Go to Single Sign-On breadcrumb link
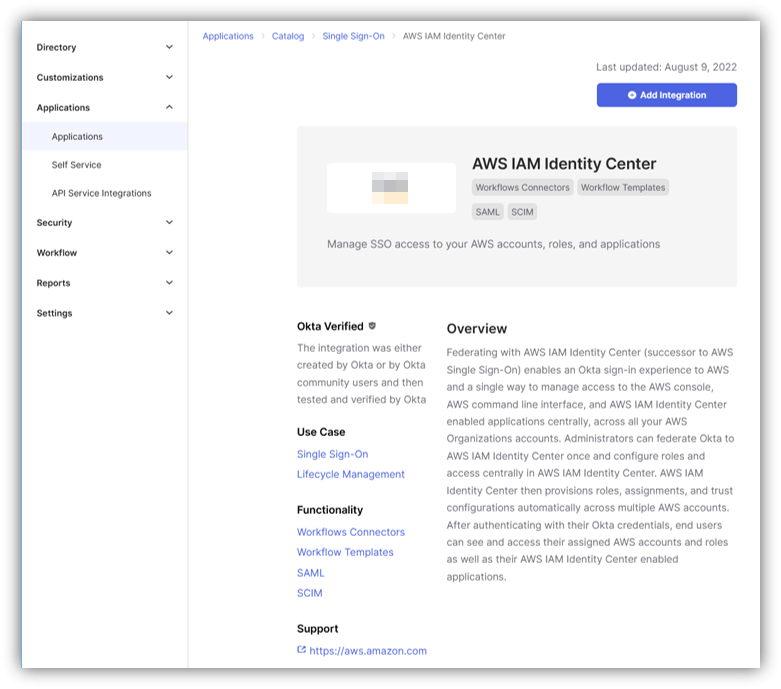Viewport: 781px width, 689px height. (x=353, y=36)
